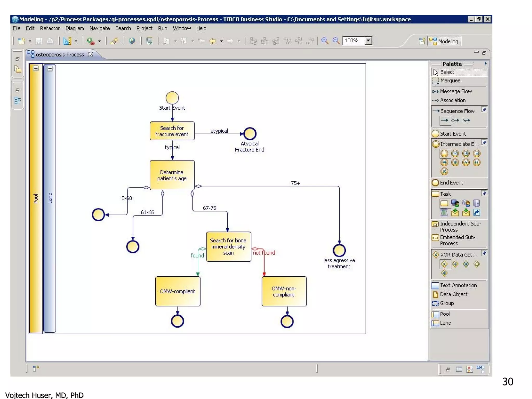
Task: Pick the Start Event palette tool
Action: point(453,134)
